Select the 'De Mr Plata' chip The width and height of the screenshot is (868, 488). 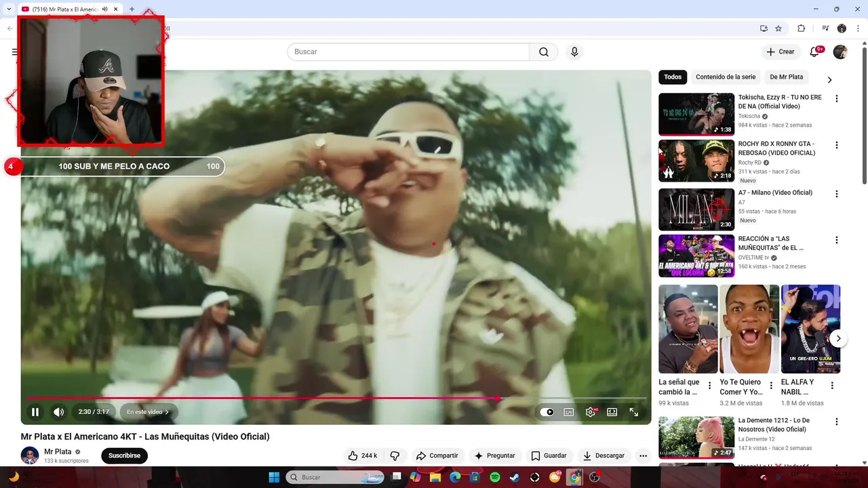click(x=787, y=77)
